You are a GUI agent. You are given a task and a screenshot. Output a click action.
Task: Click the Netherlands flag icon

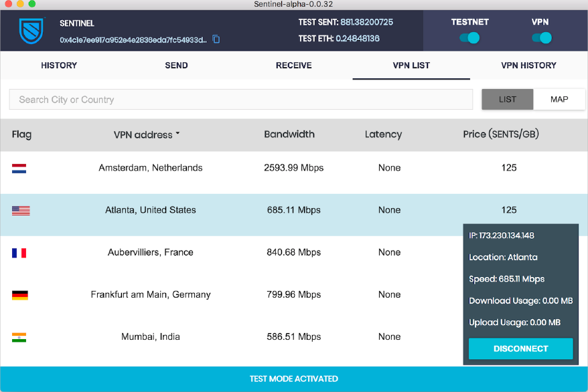coord(19,169)
